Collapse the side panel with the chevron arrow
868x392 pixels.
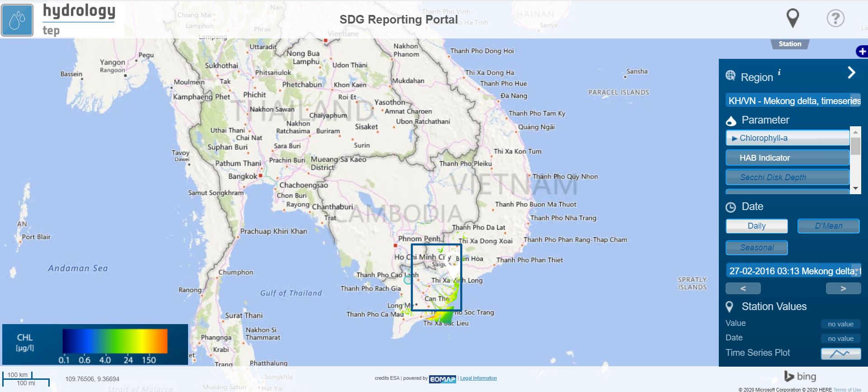pos(851,72)
